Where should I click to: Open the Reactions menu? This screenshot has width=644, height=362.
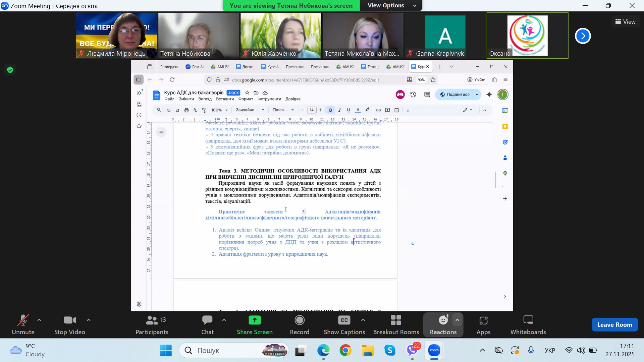(443, 325)
